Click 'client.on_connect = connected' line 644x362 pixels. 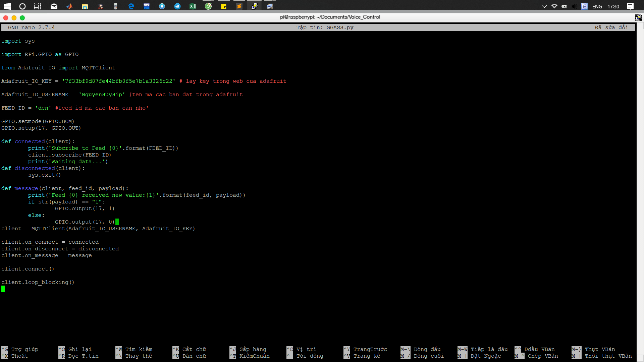[x=50, y=242]
